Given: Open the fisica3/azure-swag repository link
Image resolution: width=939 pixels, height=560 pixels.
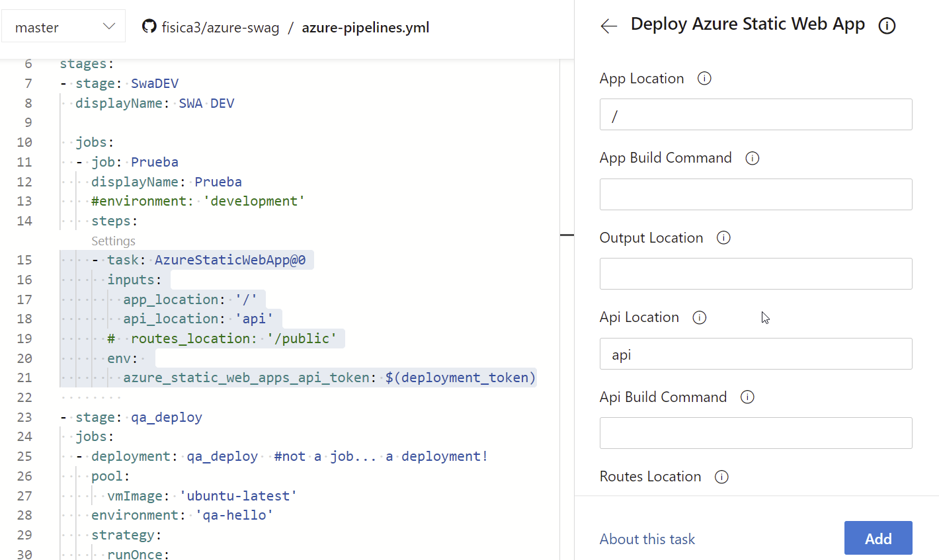Looking at the screenshot, I should point(220,28).
